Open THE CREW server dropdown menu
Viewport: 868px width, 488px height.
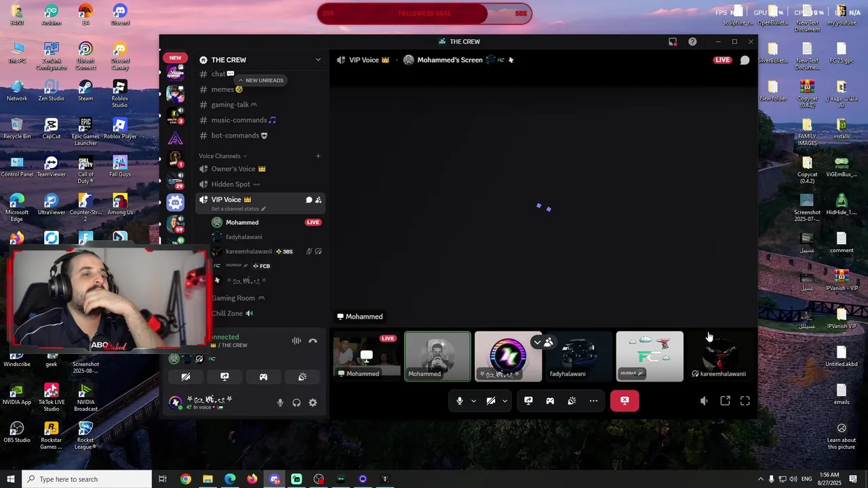pos(260,60)
